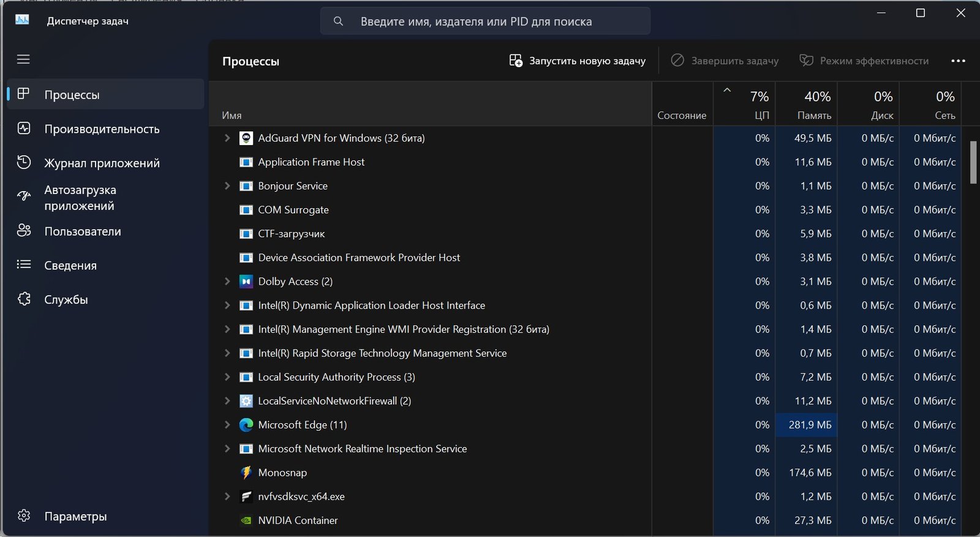This screenshot has width=980, height=537.
Task: Click the End task circle icon
Action: [677, 60]
